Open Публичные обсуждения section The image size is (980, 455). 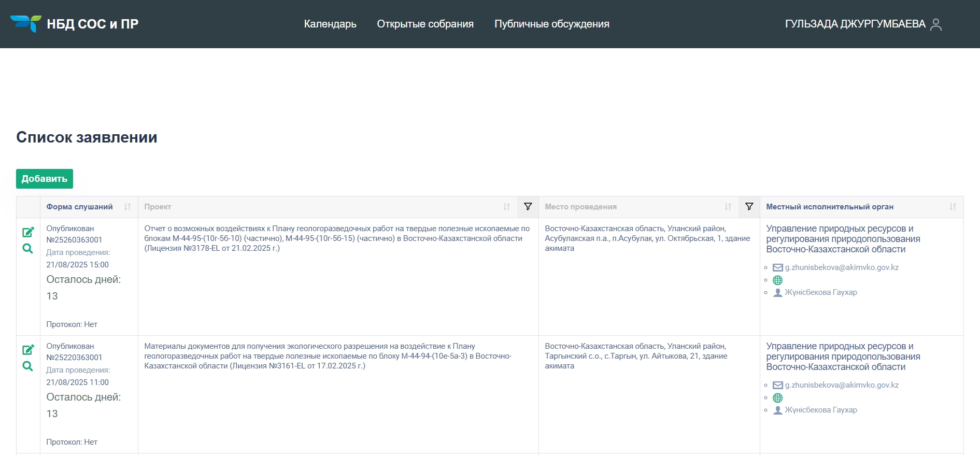tap(551, 24)
